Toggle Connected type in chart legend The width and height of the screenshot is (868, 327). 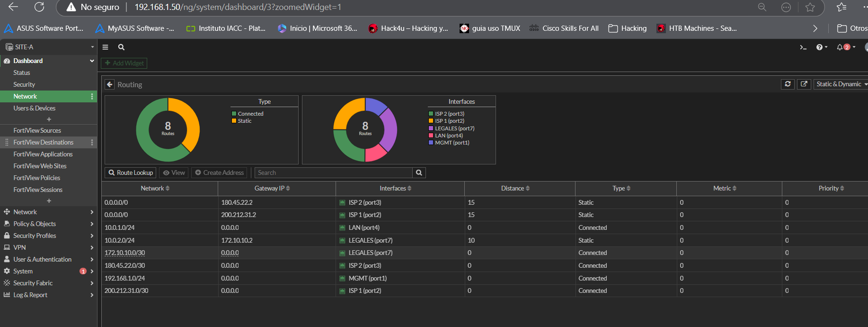(x=250, y=114)
